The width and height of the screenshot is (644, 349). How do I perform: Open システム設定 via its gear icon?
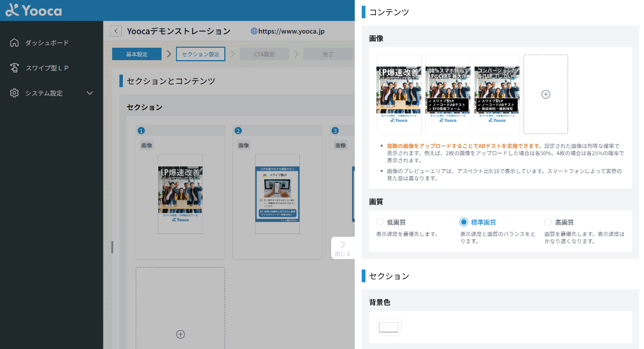point(15,92)
